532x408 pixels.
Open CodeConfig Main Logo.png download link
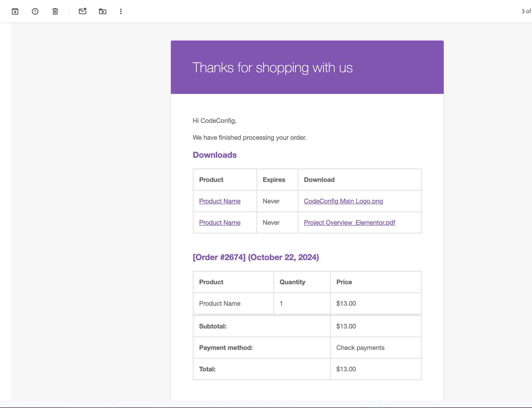[343, 201]
